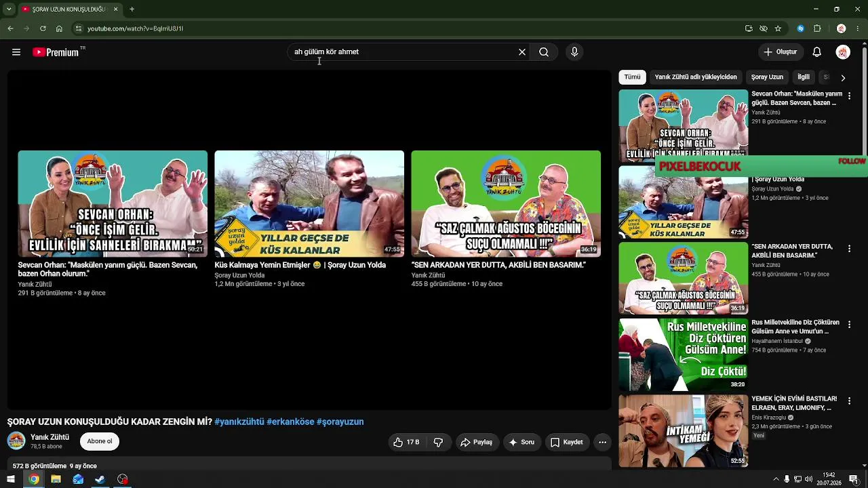
Task: Open sidebar Sevcan Orhan video thumbnail
Action: click(684, 125)
